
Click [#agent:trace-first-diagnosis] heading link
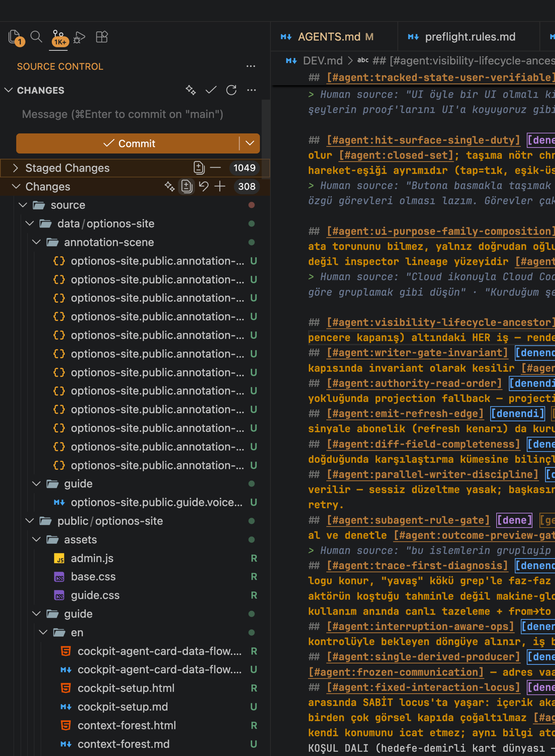click(x=417, y=566)
